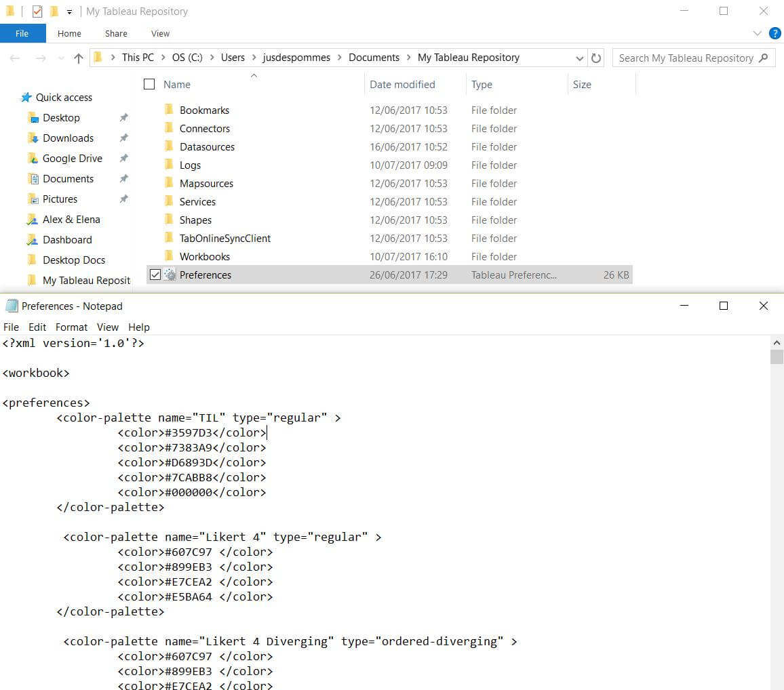
Task: Open Google Drive in Quick access
Action: click(72, 159)
